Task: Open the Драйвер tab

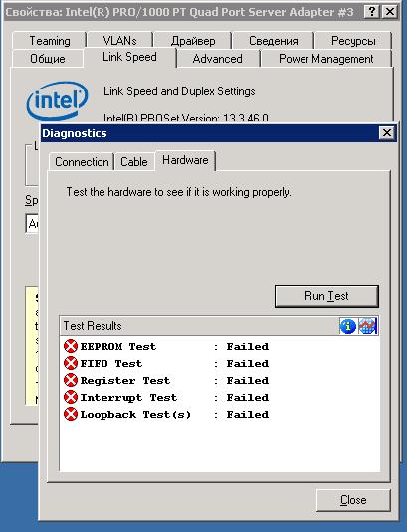Action: point(193,41)
